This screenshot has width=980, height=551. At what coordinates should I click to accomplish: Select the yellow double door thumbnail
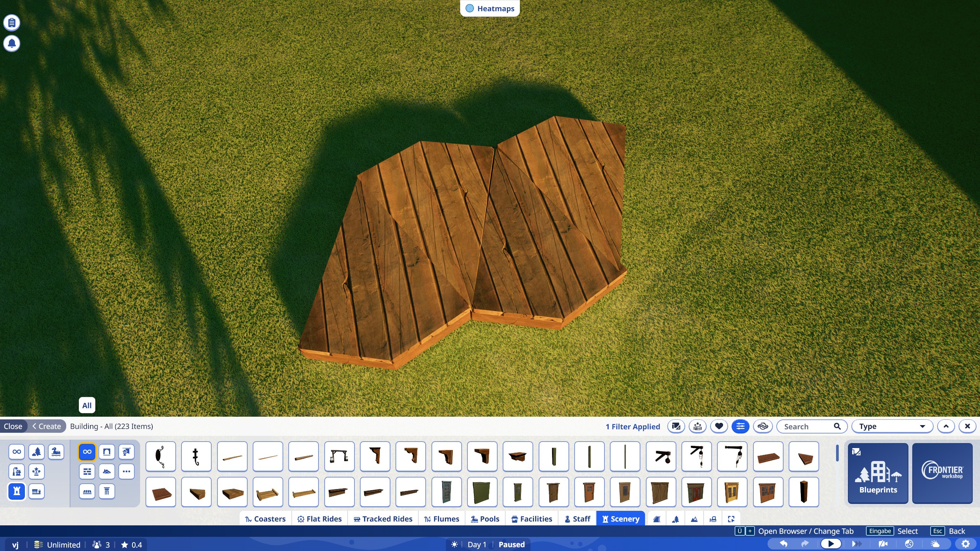[x=732, y=492]
